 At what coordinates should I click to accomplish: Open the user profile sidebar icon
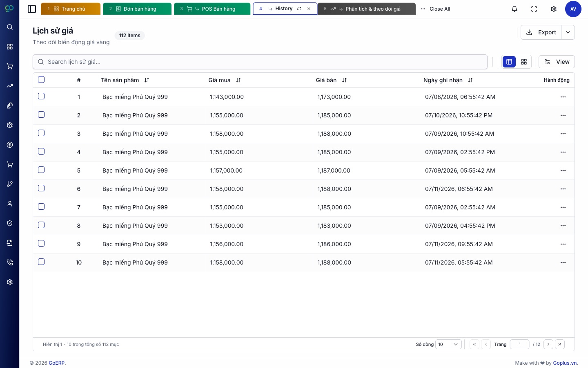pos(10,204)
